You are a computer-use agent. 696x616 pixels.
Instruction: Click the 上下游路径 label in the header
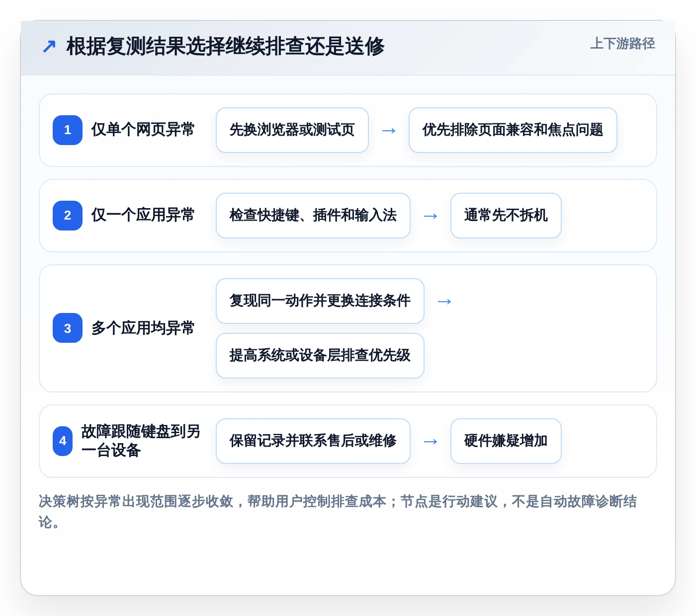coord(622,44)
